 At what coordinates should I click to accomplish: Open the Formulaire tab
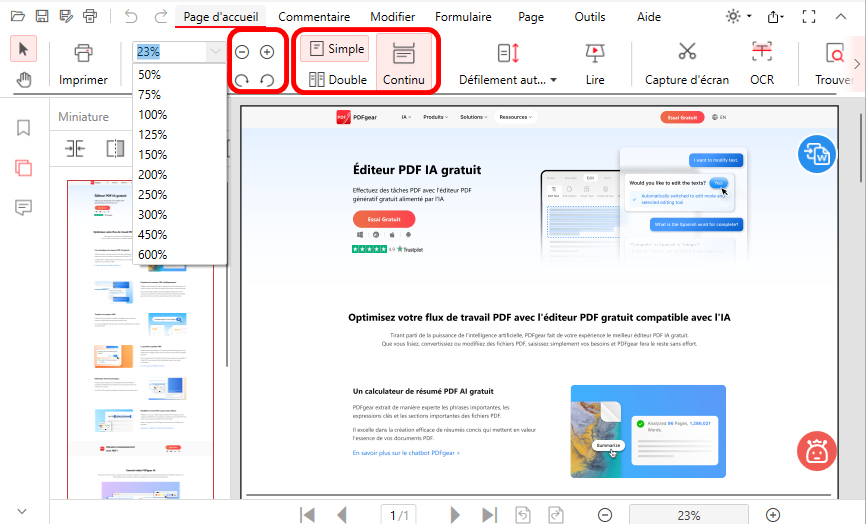click(x=463, y=17)
